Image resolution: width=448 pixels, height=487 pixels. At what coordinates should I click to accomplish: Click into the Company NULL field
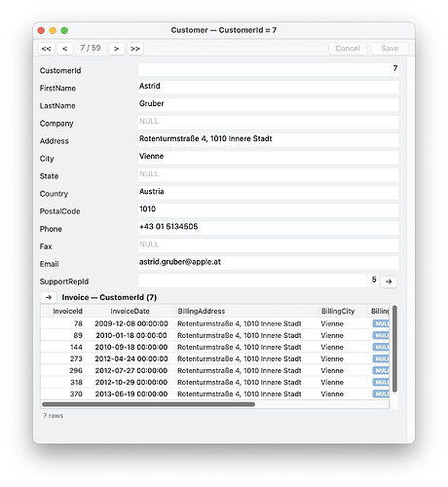[x=269, y=122]
